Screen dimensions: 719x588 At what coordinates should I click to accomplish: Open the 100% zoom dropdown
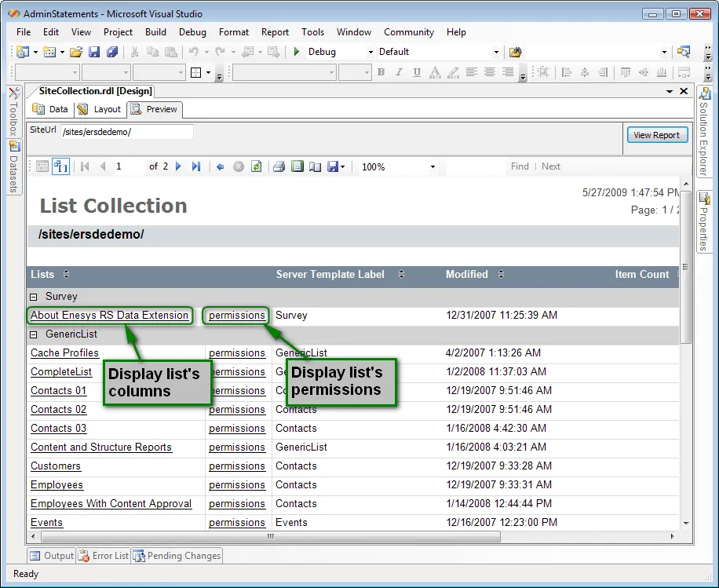coord(432,167)
